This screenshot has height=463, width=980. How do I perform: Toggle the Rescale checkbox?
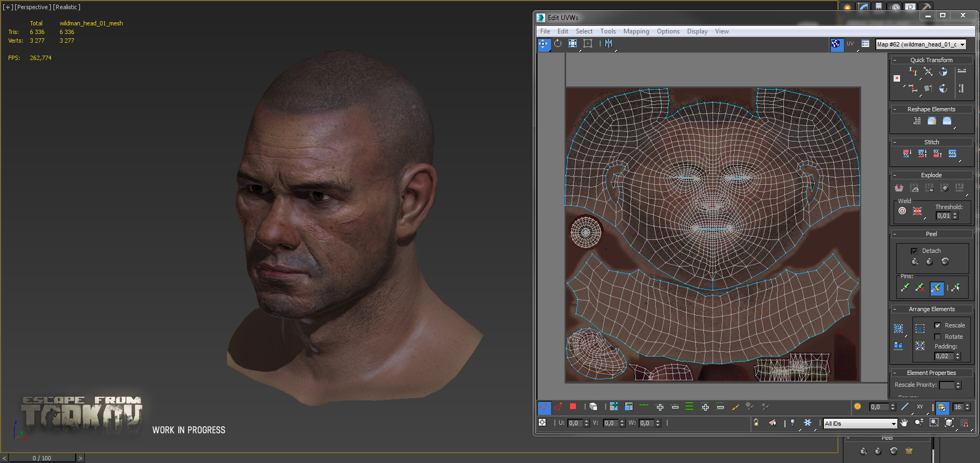[937, 325]
